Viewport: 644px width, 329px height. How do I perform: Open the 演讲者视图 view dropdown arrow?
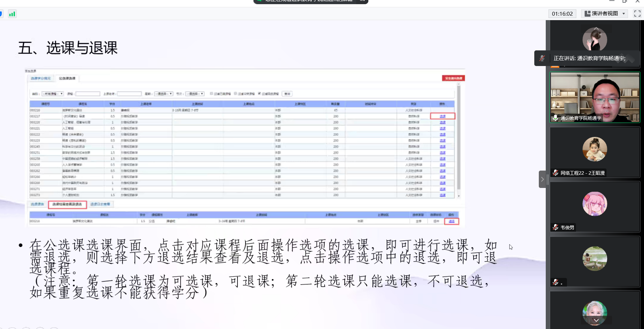[624, 14]
